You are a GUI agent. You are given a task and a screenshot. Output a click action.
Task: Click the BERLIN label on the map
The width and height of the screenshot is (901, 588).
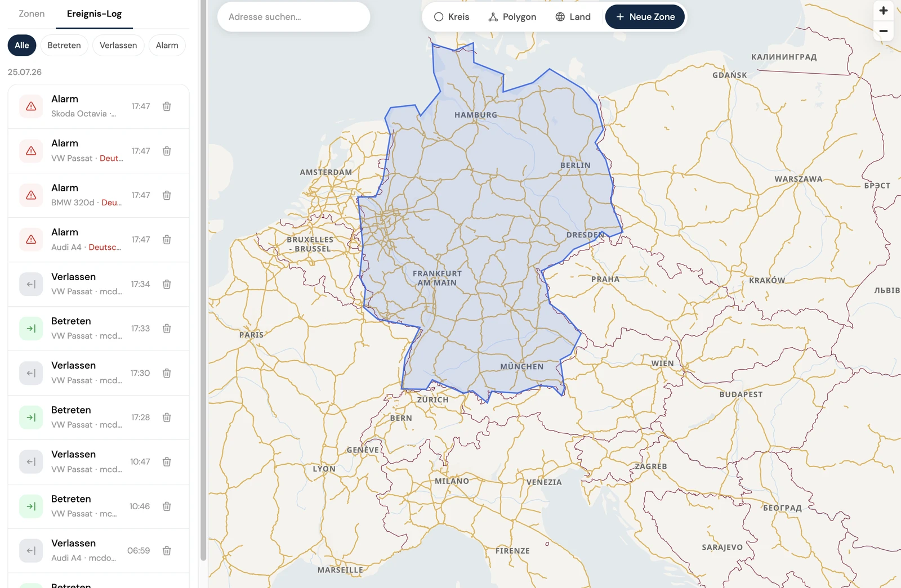point(576,165)
